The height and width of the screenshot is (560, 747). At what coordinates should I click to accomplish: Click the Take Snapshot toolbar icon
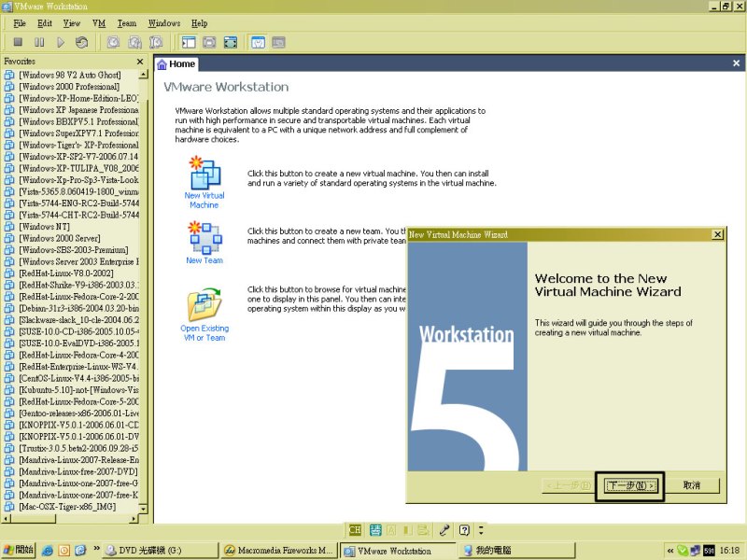[x=113, y=42]
